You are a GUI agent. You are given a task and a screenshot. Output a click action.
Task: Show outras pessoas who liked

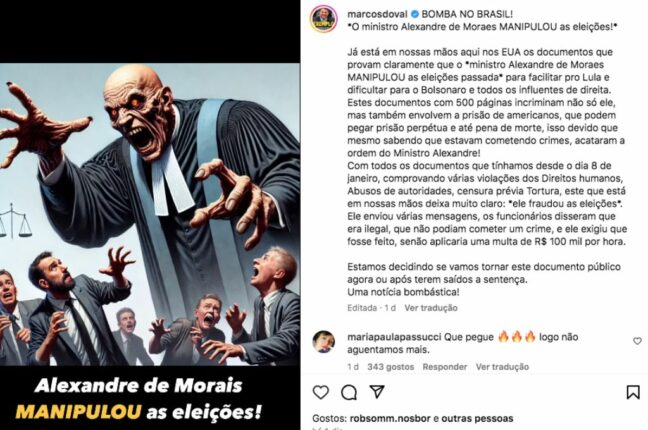[x=477, y=418]
